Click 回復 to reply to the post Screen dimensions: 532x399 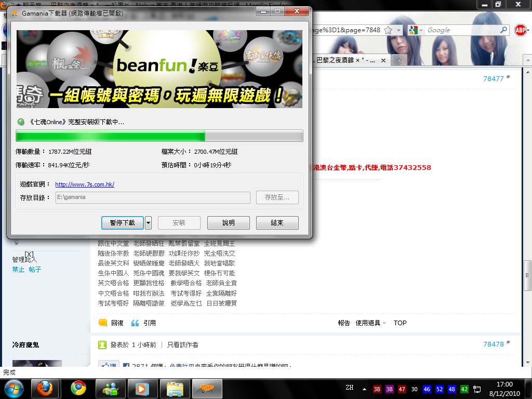117,323
